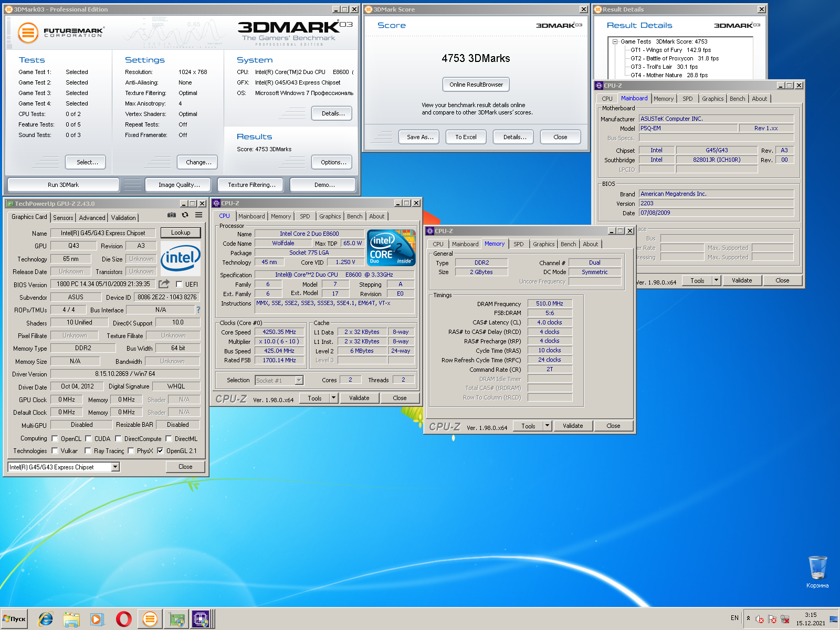Open Windows Explorer taskbar icon

coord(71,619)
